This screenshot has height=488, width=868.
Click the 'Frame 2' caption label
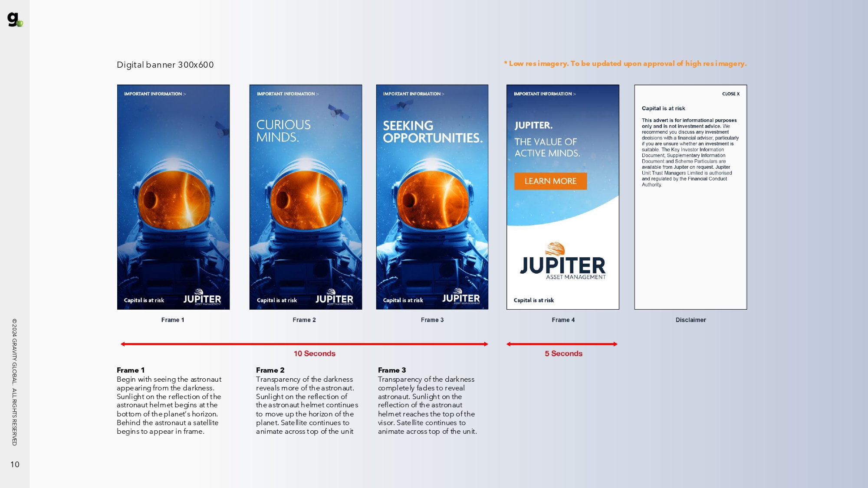pos(304,320)
